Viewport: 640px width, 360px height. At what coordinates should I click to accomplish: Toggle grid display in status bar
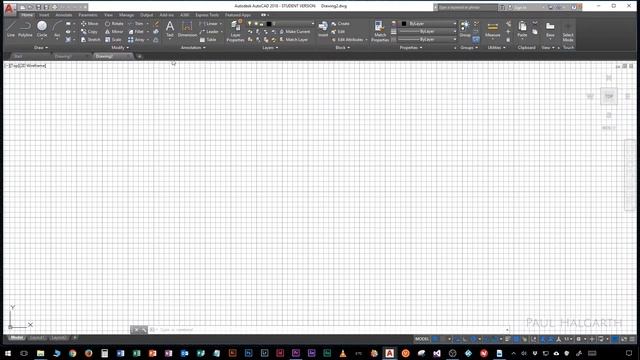tap(436, 339)
